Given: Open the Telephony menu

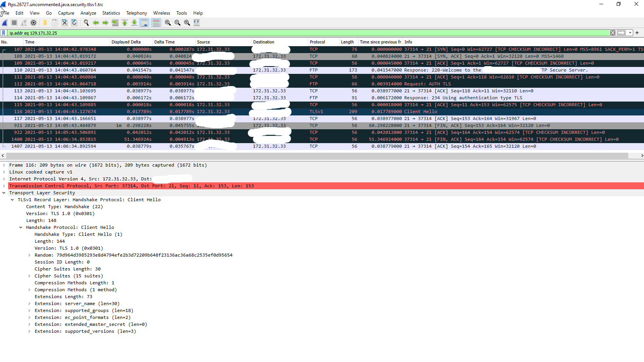Looking at the screenshot, I should pyautogui.click(x=137, y=13).
